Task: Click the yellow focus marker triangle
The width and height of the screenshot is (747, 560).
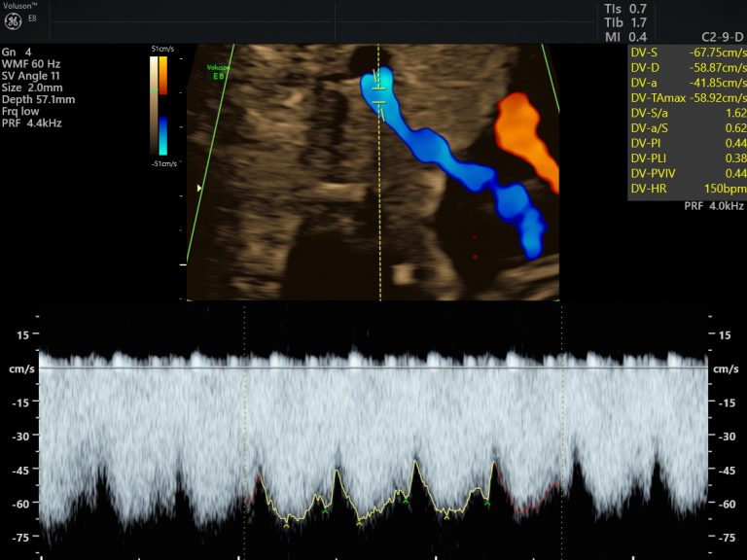Action: click(200, 189)
